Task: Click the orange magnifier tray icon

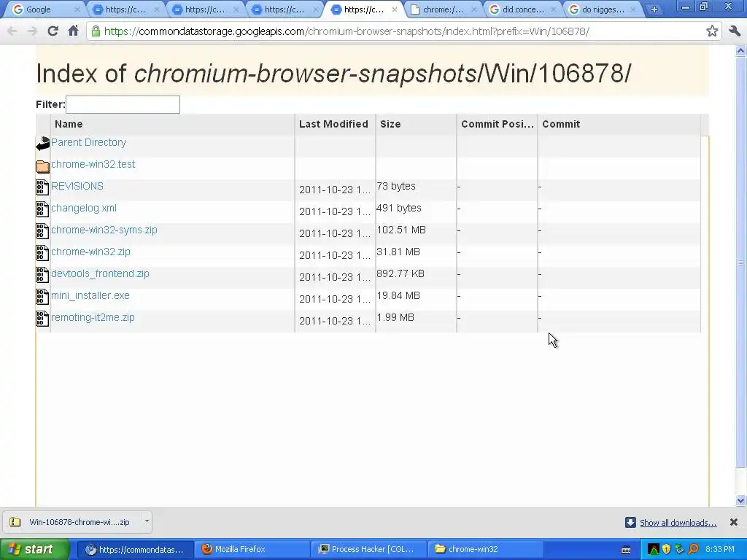Action: coord(693,550)
